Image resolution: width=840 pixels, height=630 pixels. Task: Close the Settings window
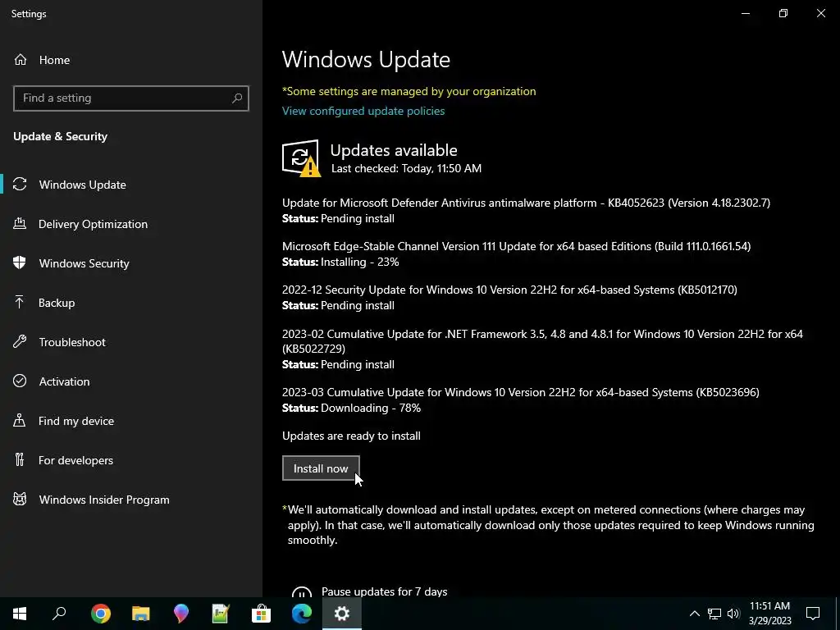[820, 13]
